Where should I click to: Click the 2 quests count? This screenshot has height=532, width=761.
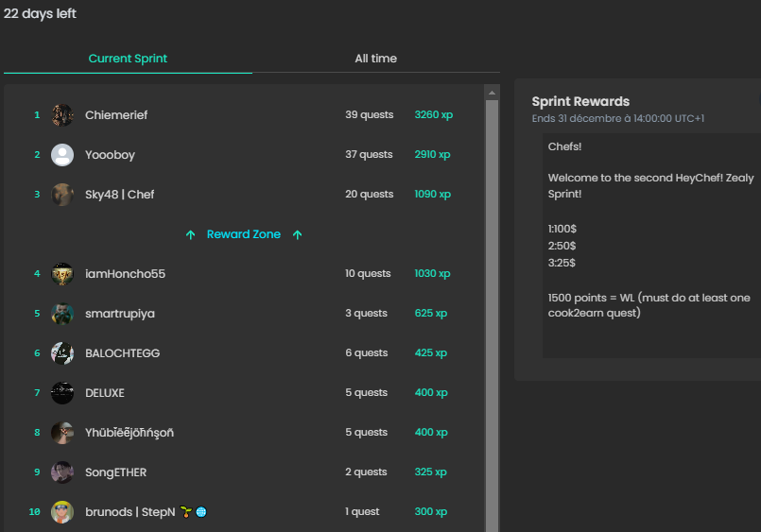pos(367,472)
